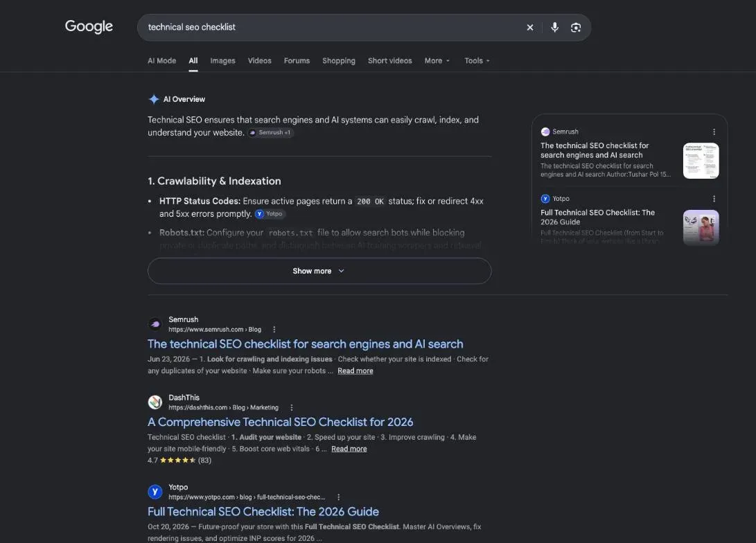Viewport: 756px width, 543px height.
Task: Switch to Videos tab
Action: click(x=259, y=61)
